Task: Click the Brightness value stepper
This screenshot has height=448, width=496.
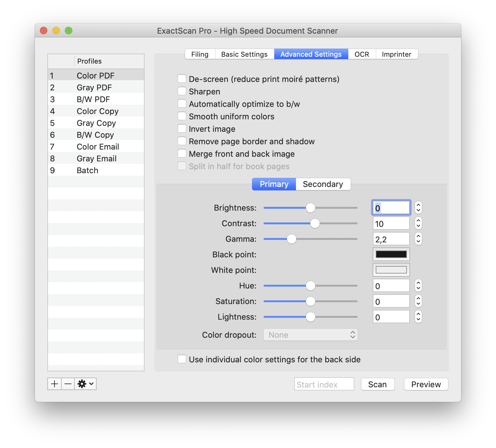Action: (418, 207)
